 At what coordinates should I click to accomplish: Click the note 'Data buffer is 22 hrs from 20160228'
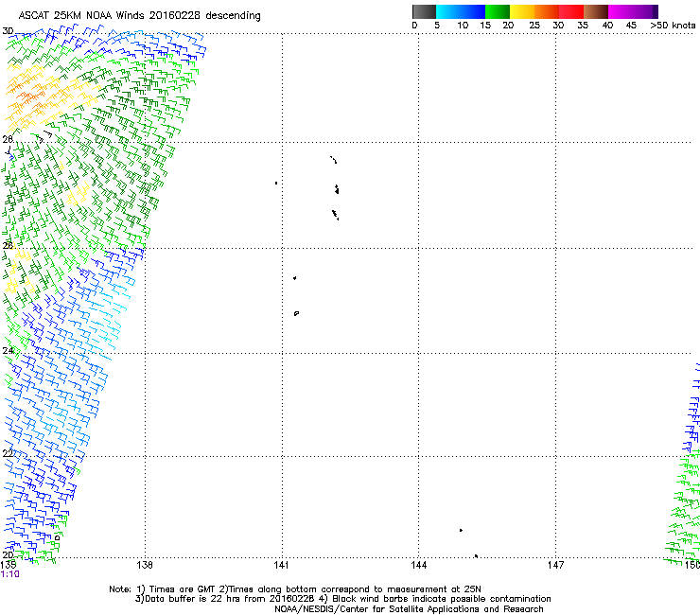click(x=230, y=599)
